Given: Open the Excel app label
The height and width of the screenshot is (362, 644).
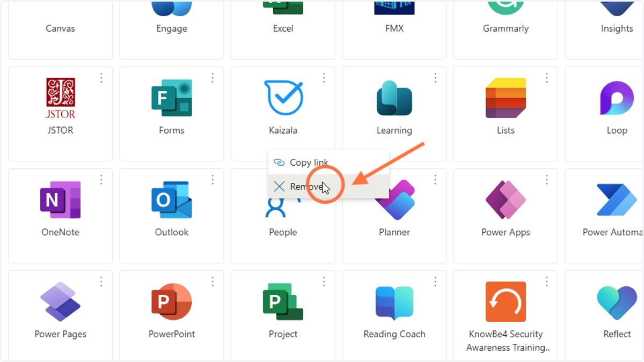Looking at the screenshot, I should [x=283, y=28].
